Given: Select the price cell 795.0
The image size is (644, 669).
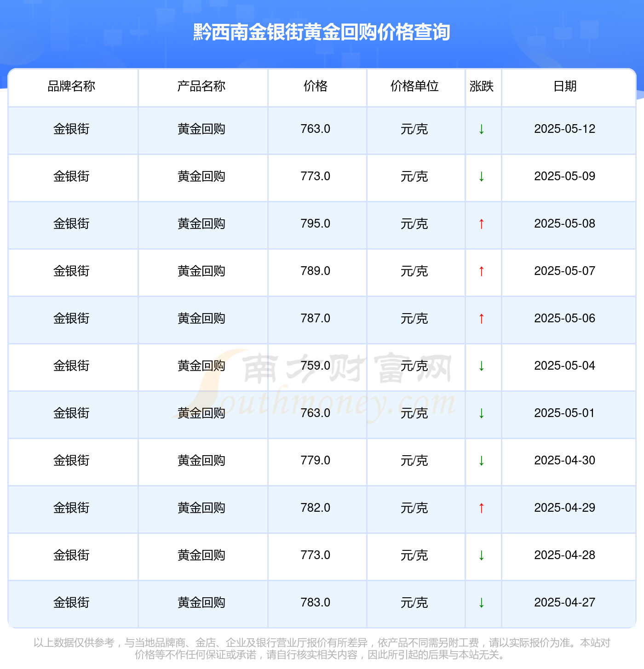Looking at the screenshot, I should (x=316, y=224).
